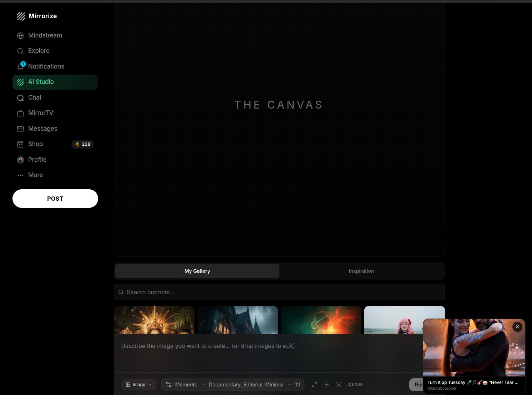The height and width of the screenshot is (395, 532).
Task: Open Memento model and style settings
Action: [x=233, y=385]
